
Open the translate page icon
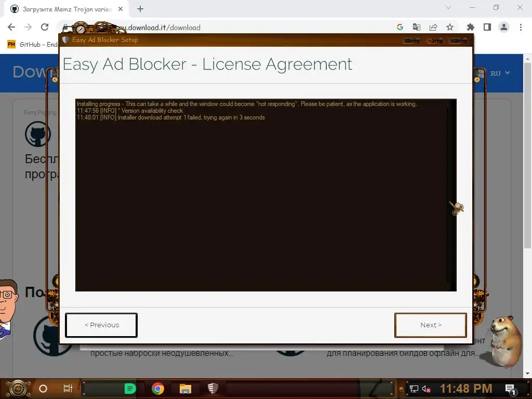(416, 27)
